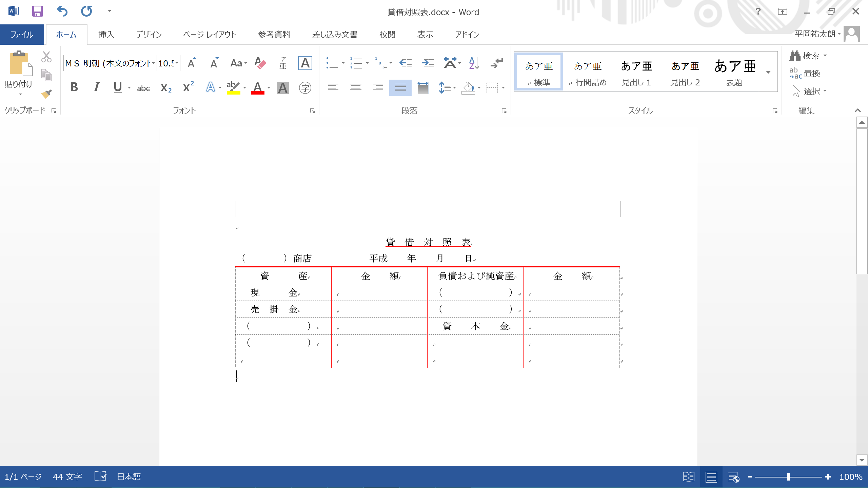Click the zoom slider handle
Viewport: 868px width, 488px height.
click(x=789, y=477)
